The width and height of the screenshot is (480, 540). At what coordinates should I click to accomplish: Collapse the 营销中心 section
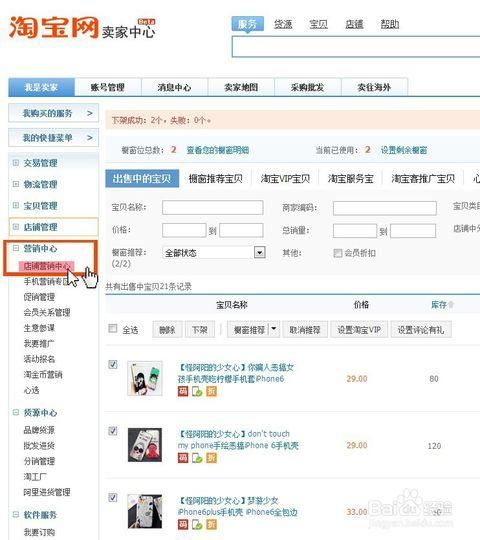(15, 248)
